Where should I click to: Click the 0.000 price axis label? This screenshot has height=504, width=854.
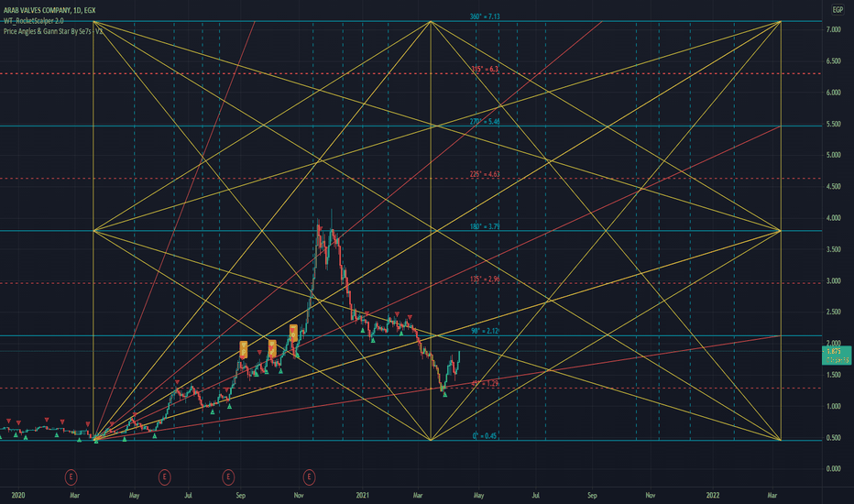pos(833,468)
